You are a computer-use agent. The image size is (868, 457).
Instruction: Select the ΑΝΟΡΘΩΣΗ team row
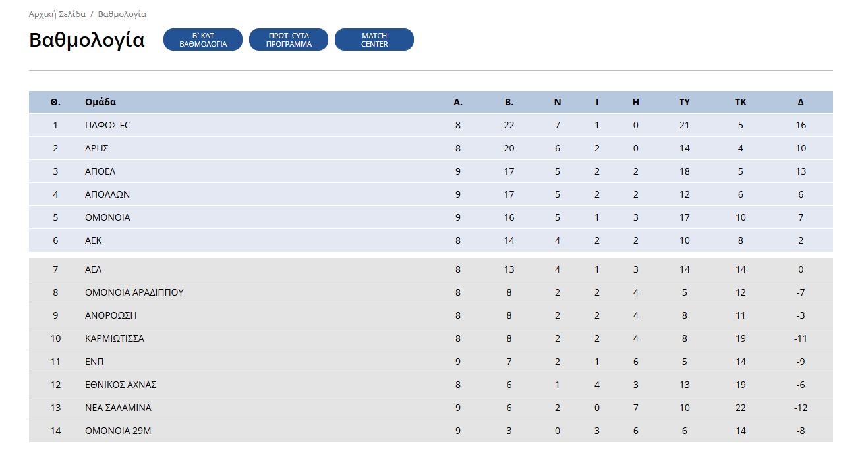[431, 315]
